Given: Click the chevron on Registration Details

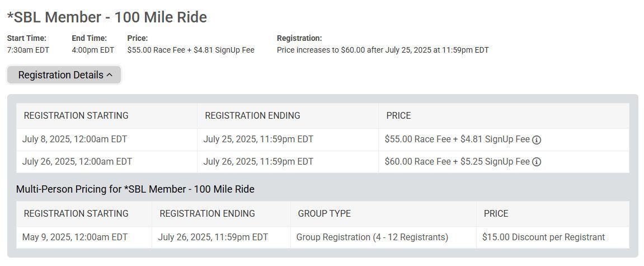Looking at the screenshot, I should [109, 75].
